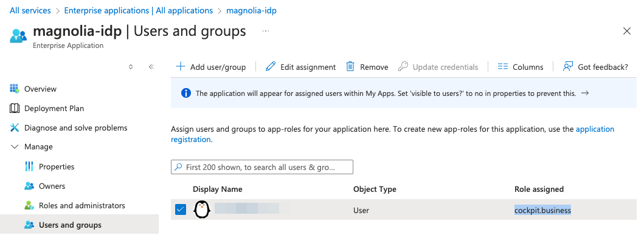Sort by Display Name column header
This screenshot has width=644, height=238.
217,189
